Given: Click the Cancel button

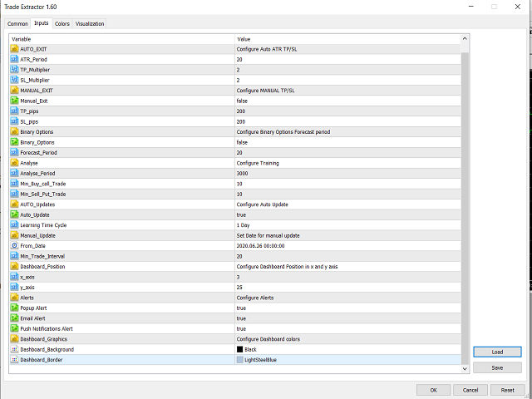Looking at the screenshot, I should 470,390.
